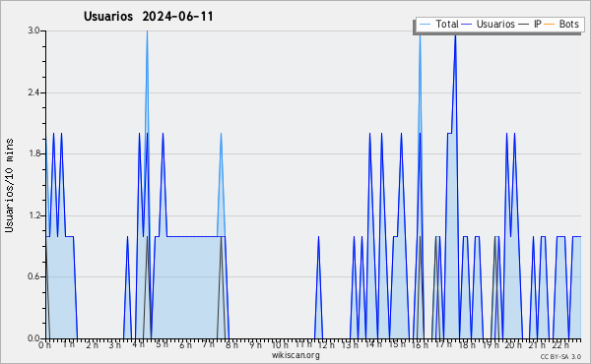Click the y-axis value 3.0
This screenshot has width=591, height=364.
tap(33, 30)
